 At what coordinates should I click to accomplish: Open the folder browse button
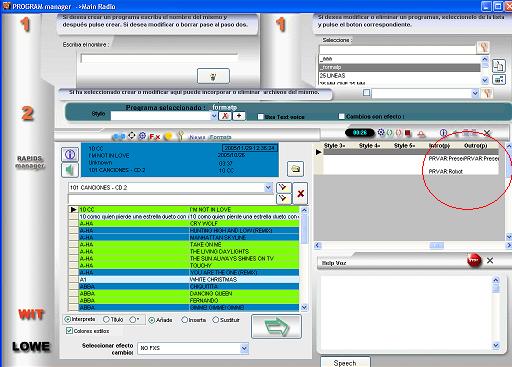click(295, 169)
